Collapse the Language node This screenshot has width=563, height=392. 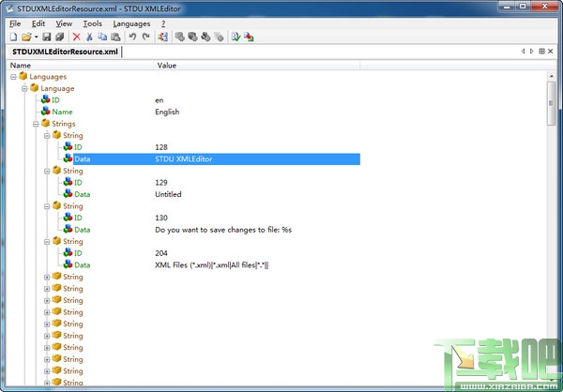pos(24,89)
